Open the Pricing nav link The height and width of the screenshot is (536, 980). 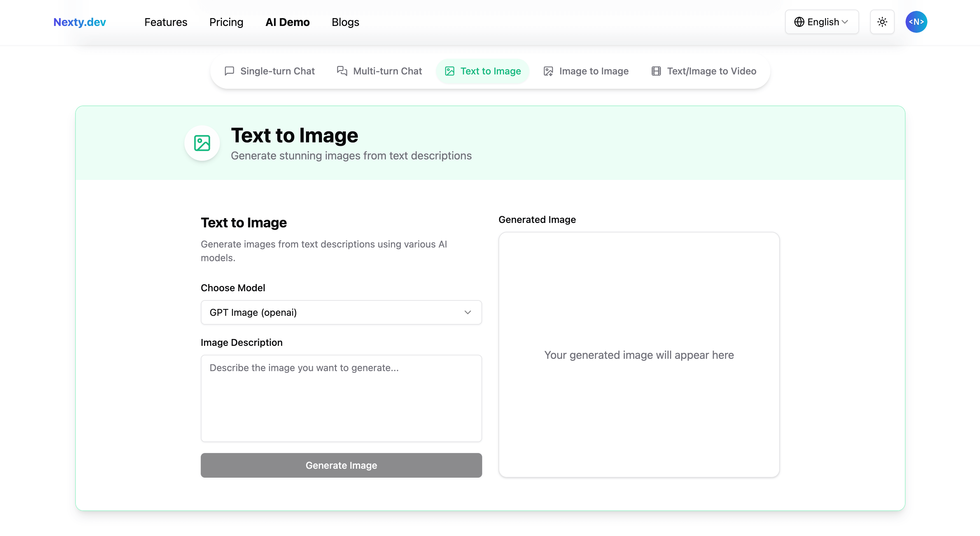coord(226,22)
